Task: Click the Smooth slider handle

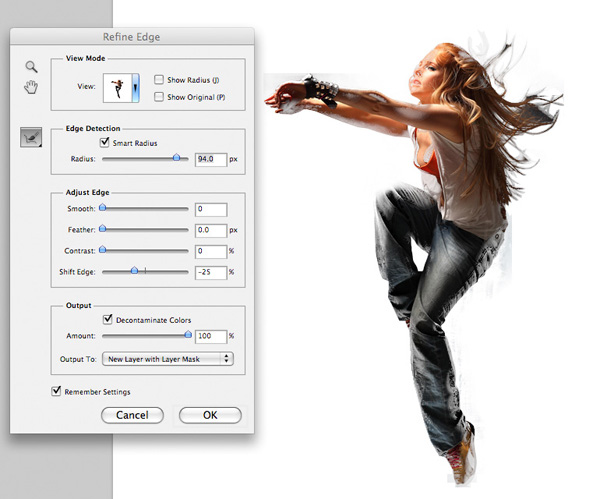Action: [x=102, y=209]
